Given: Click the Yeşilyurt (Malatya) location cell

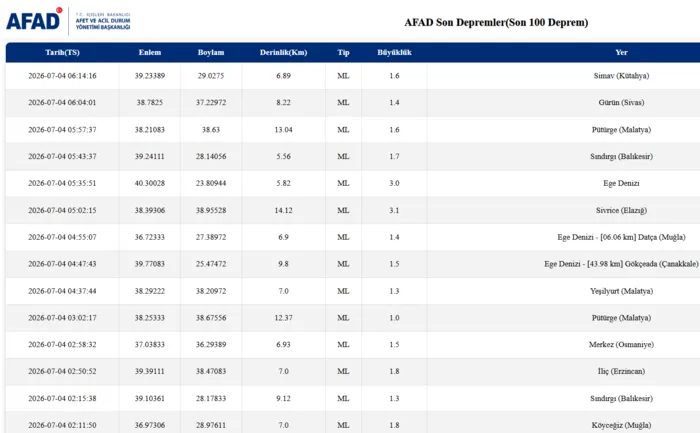Looking at the screenshot, I should 621,291.
